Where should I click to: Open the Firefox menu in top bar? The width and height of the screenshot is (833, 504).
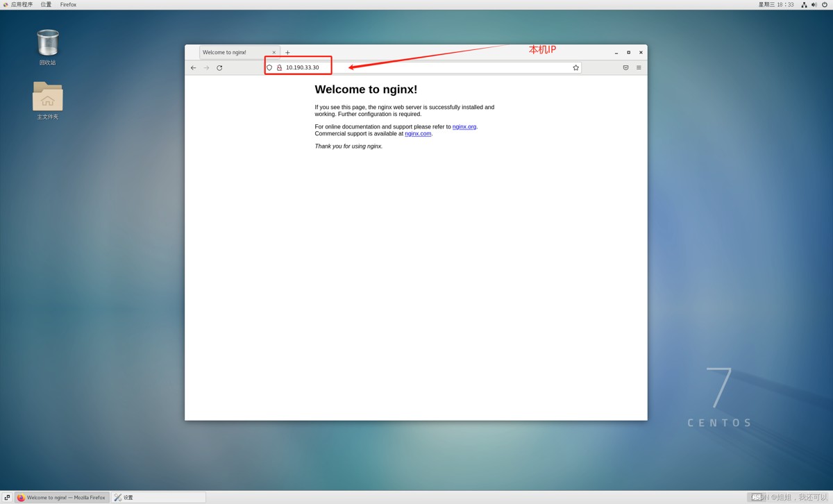(68, 5)
